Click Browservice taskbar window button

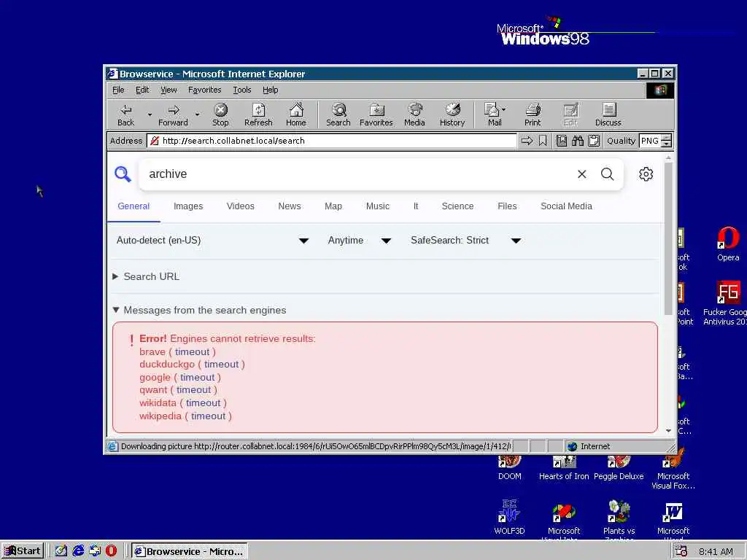(190, 551)
